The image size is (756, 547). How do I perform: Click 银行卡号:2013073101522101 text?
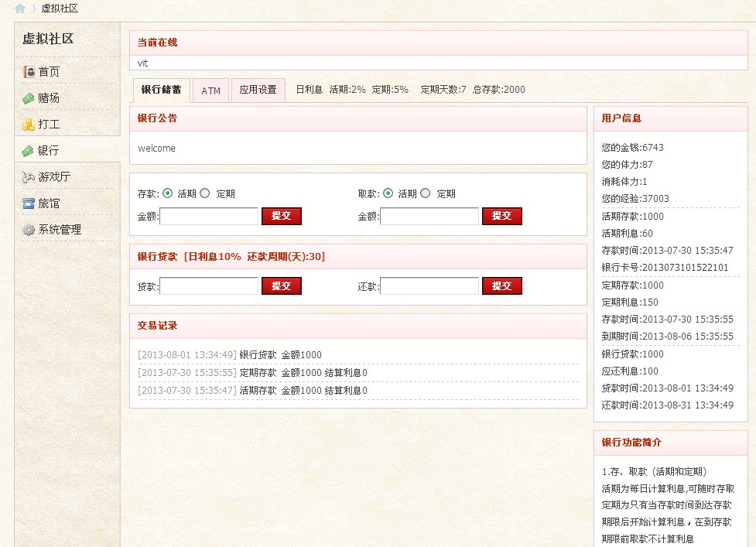point(665,268)
